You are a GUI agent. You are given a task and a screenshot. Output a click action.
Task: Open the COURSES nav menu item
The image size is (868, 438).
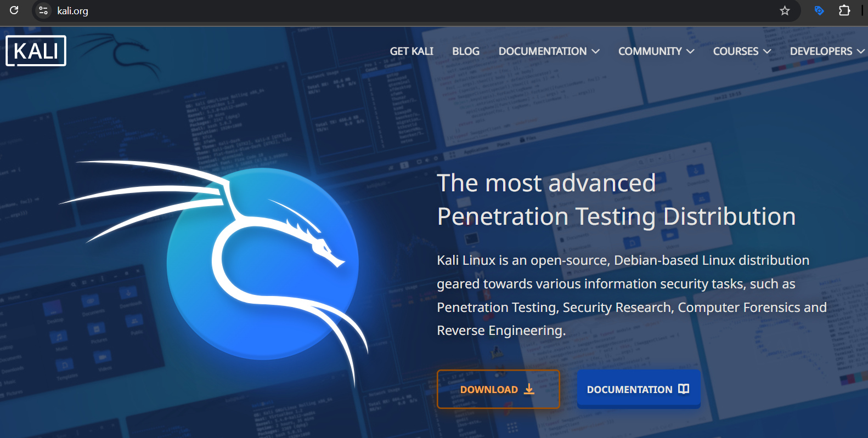tap(742, 51)
